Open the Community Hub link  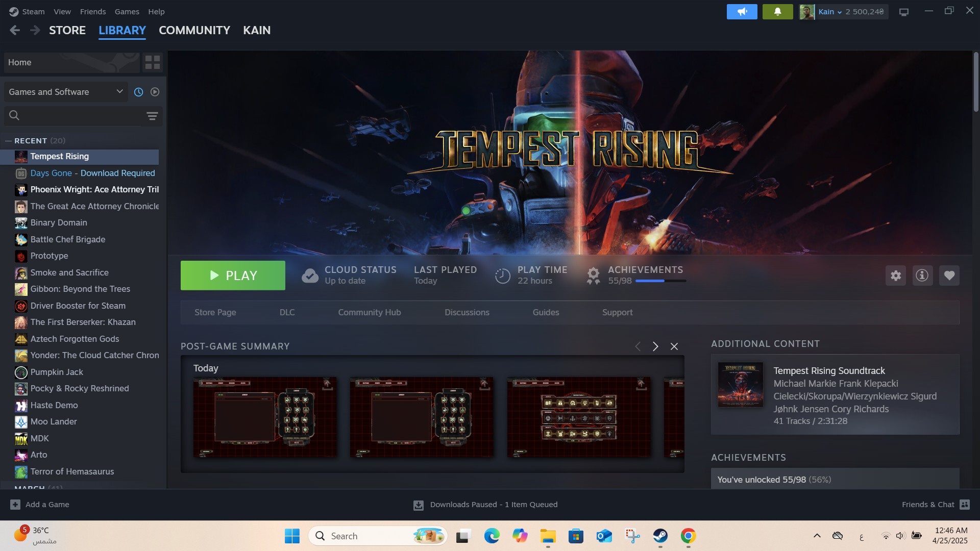[370, 312]
